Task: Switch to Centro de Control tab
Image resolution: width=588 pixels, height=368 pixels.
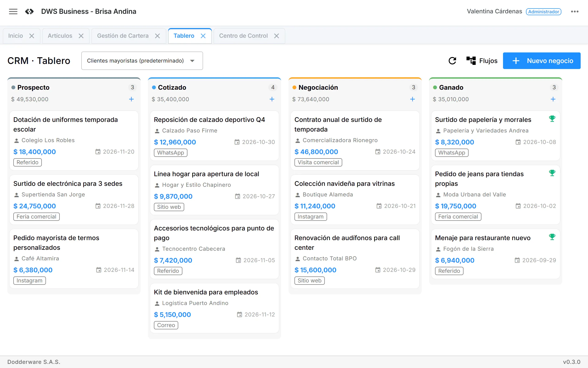Action: [x=243, y=36]
